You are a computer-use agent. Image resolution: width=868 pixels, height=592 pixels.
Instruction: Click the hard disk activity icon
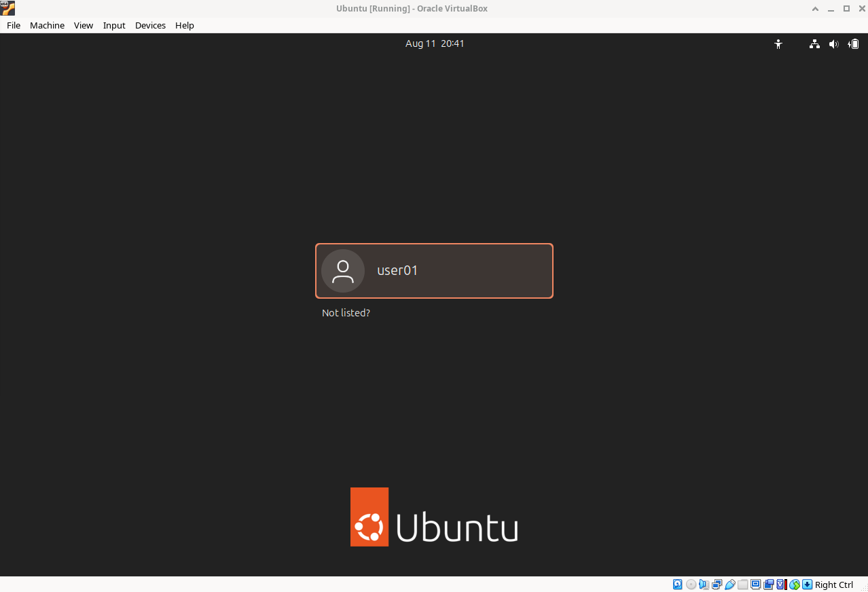click(678, 585)
